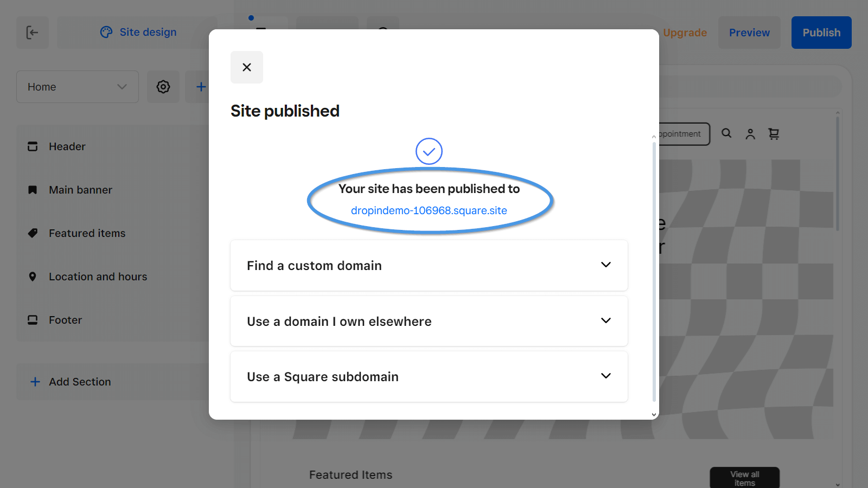Click the View all items button
Viewport: 868px width, 488px height.
click(744, 477)
